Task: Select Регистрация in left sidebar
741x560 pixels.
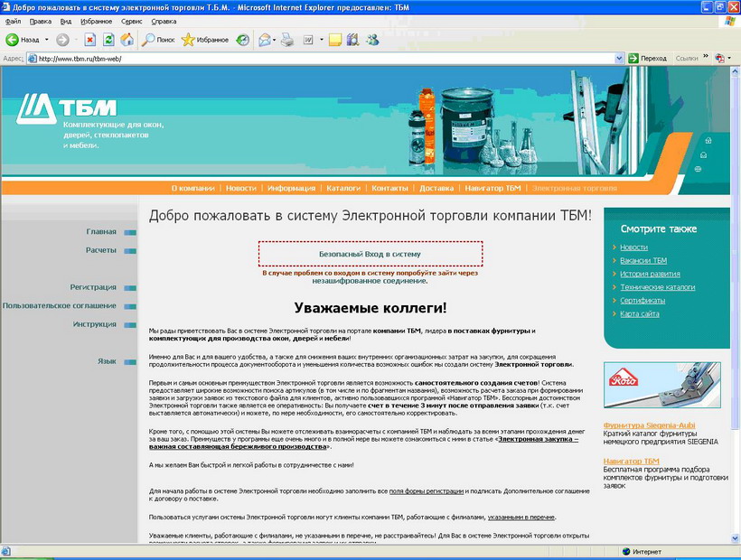Action: (x=93, y=287)
